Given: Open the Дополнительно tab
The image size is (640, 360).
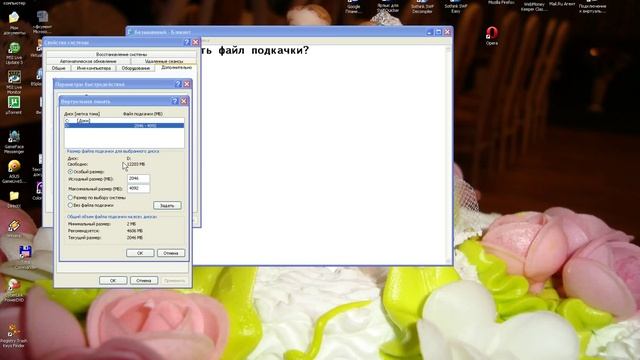Looking at the screenshot, I should click(x=176, y=67).
